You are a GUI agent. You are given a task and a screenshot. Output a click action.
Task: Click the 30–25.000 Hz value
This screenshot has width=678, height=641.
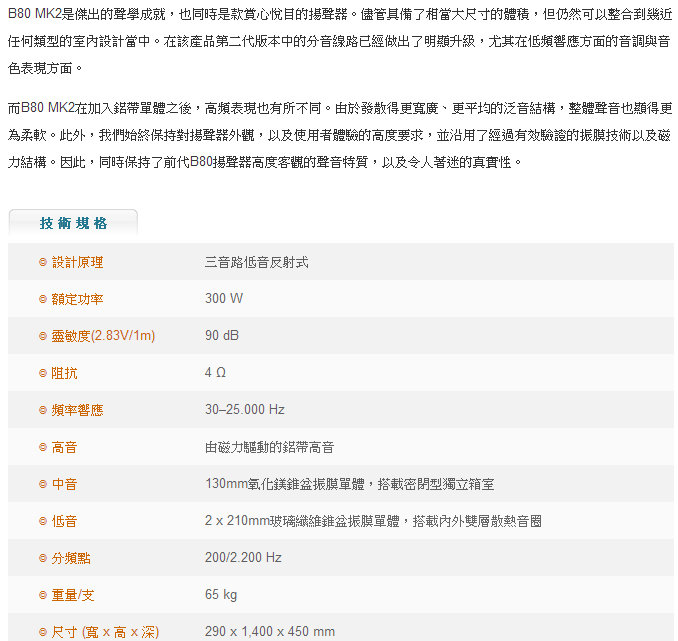245,410
